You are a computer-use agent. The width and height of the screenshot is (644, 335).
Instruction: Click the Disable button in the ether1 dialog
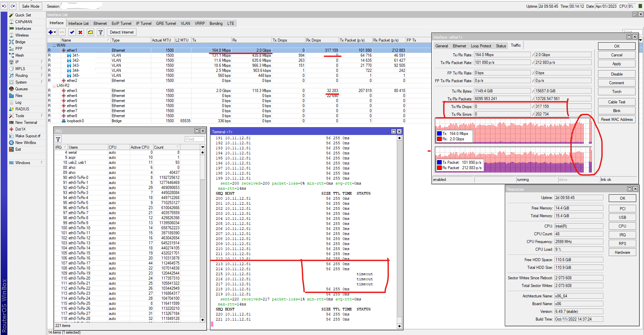616,74
